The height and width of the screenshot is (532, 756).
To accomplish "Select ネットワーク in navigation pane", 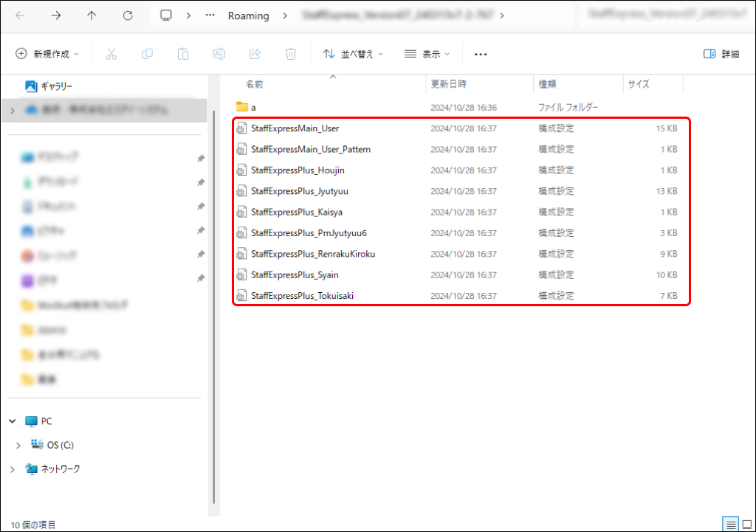I will point(53,469).
